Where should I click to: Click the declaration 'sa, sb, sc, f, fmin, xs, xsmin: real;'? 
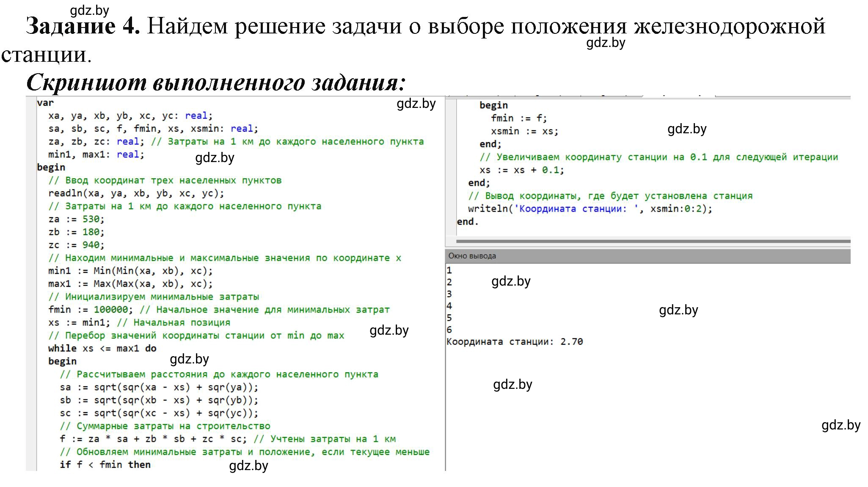tap(153, 129)
